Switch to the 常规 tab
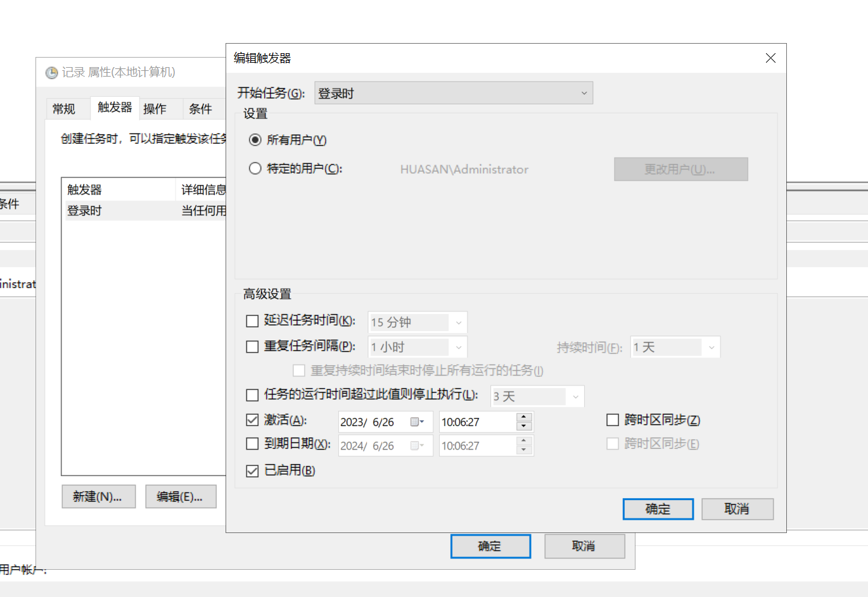The height and width of the screenshot is (597, 868). tap(64, 109)
